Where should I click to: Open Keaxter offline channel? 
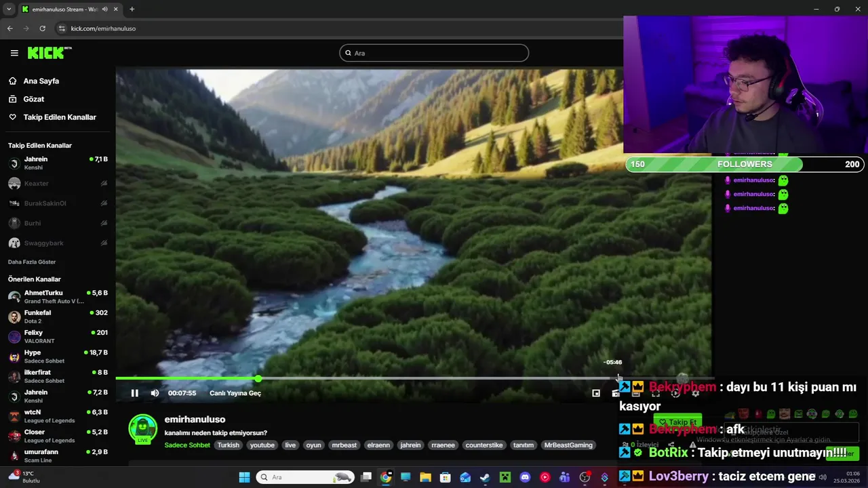57,184
